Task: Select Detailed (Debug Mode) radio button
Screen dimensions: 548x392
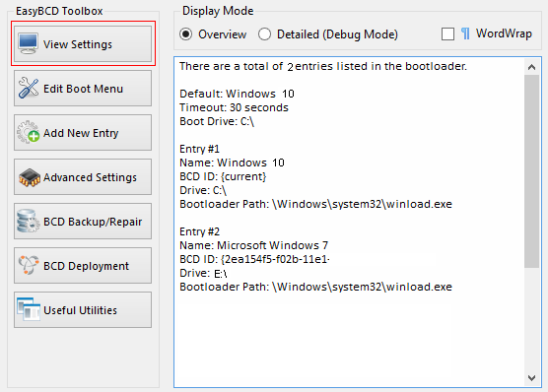Action: (264, 34)
